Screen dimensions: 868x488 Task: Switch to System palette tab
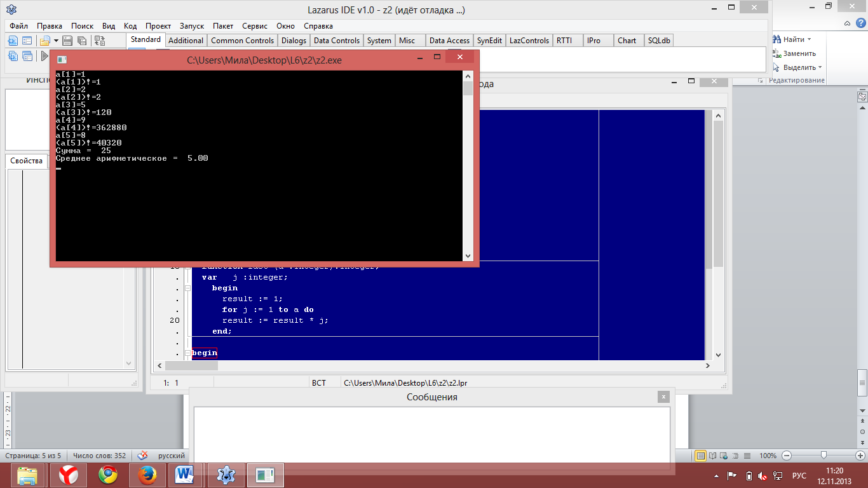379,40
